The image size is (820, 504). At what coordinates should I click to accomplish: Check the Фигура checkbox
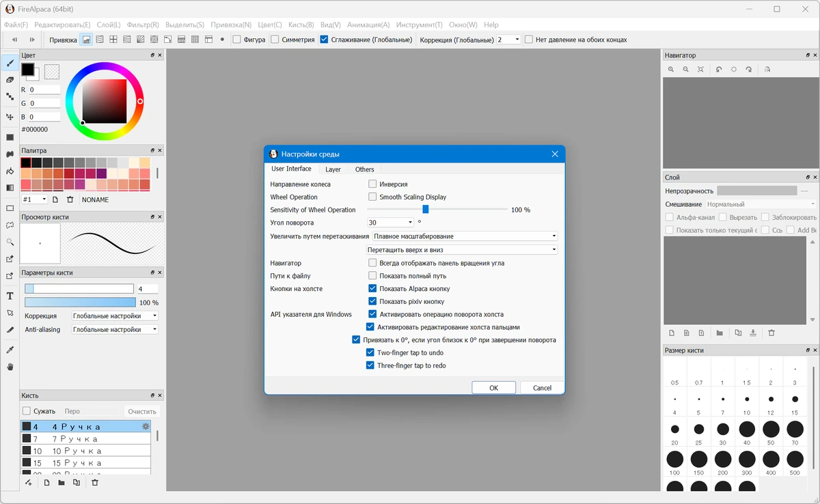(x=236, y=40)
